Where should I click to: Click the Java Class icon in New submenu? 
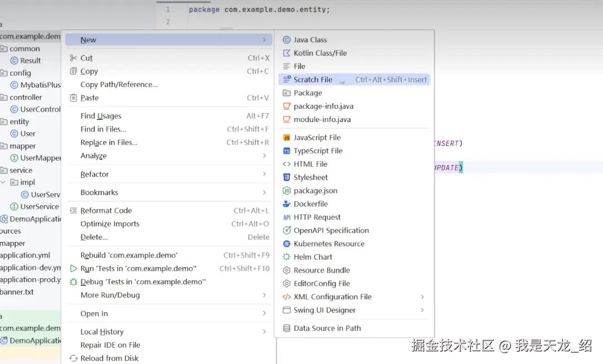click(286, 40)
